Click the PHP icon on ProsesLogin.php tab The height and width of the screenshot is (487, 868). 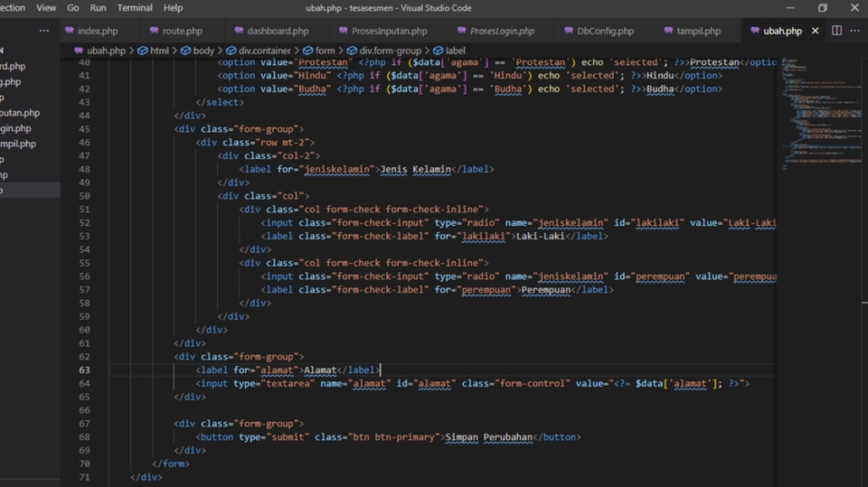(462, 31)
